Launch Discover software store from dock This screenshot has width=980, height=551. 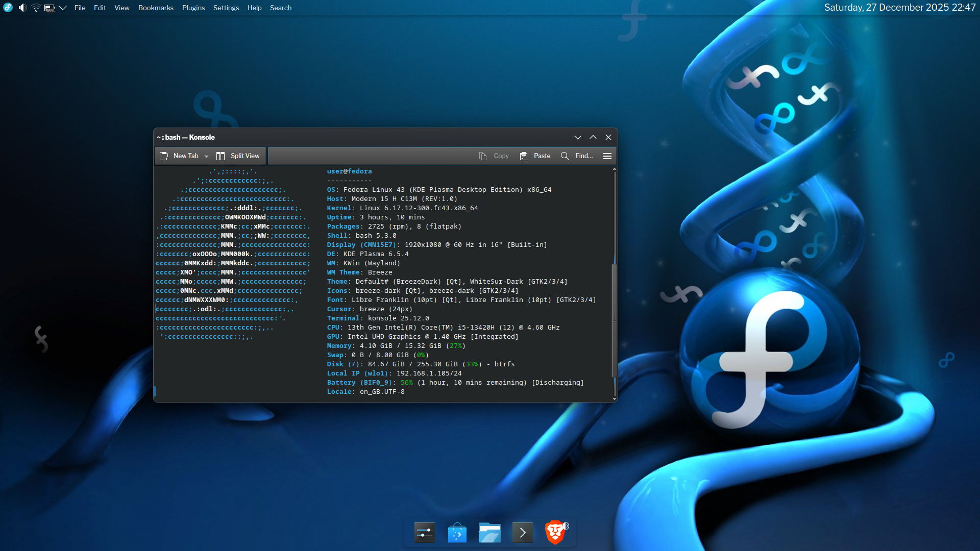pyautogui.click(x=457, y=533)
